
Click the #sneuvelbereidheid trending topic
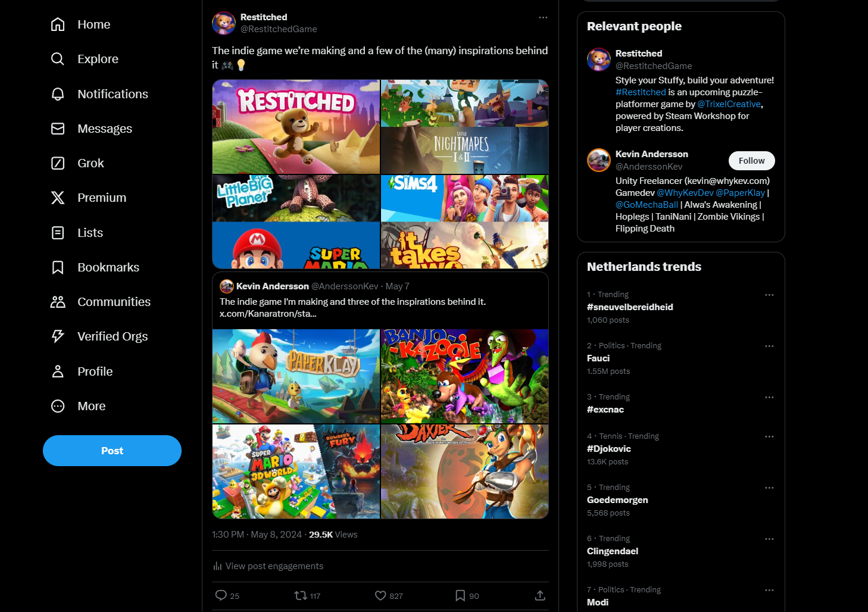click(x=630, y=307)
